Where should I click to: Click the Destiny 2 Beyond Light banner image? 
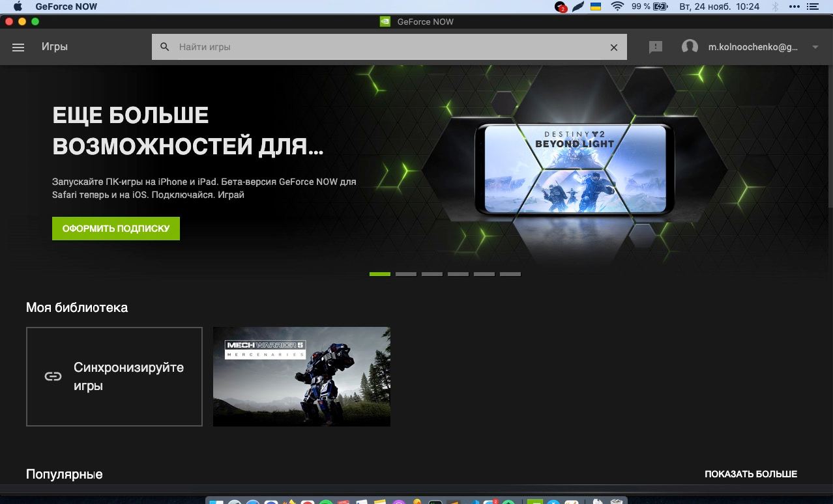[575, 169]
